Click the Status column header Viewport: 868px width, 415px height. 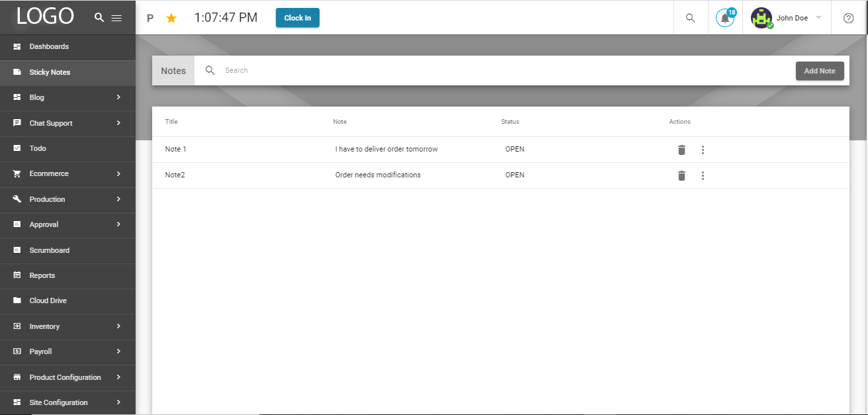[x=510, y=122]
